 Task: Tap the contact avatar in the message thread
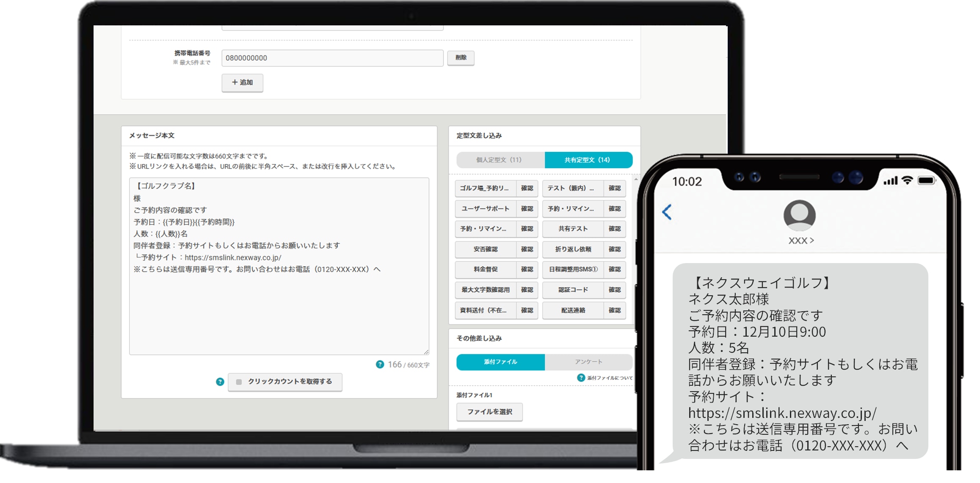click(x=799, y=216)
